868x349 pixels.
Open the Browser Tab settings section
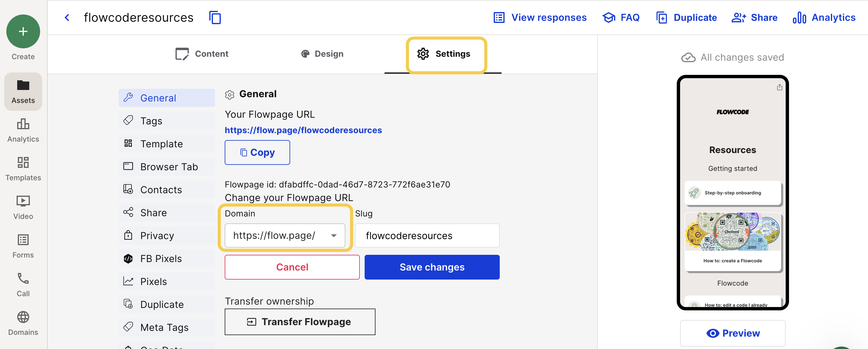pos(166,167)
